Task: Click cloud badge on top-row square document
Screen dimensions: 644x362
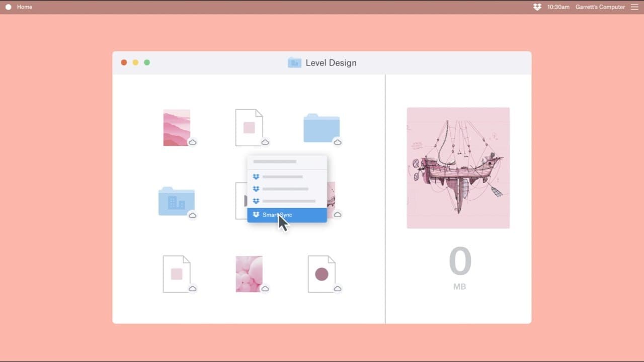Action: tap(265, 142)
